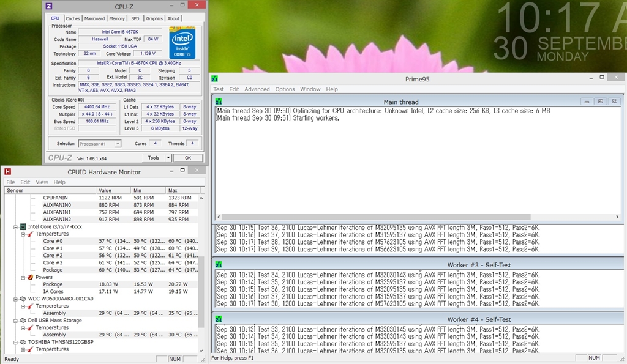Click the Intel Core i5 4670K name field
Viewport: 627px width, 364px height.
(x=120, y=32)
